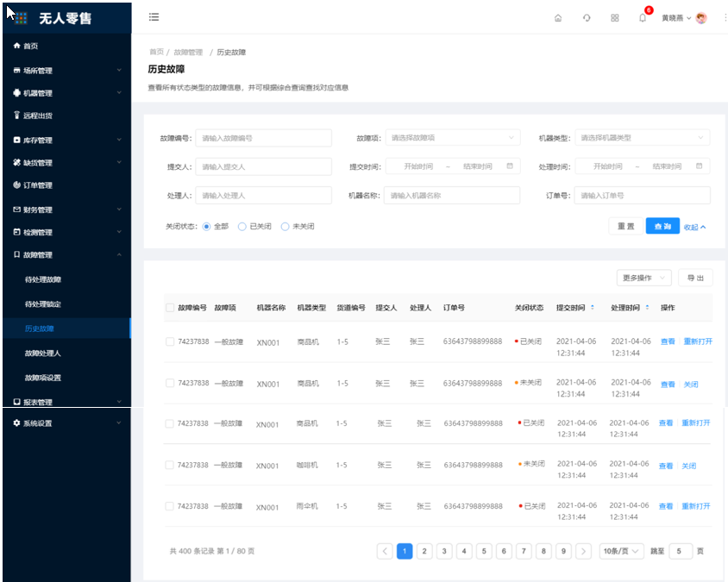Focus the 提交人 input field
Viewport: 728px width, 582px height.
[x=263, y=166]
